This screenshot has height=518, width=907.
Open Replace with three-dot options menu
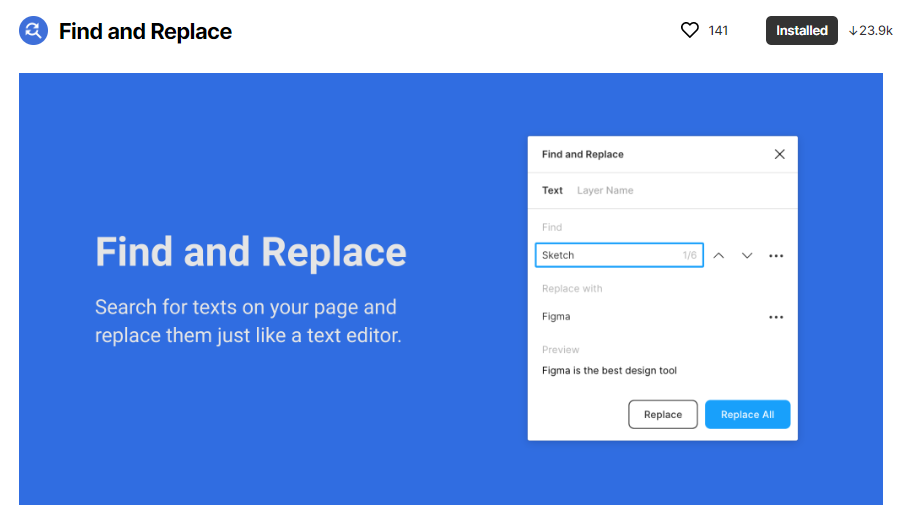(x=776, y=317)
